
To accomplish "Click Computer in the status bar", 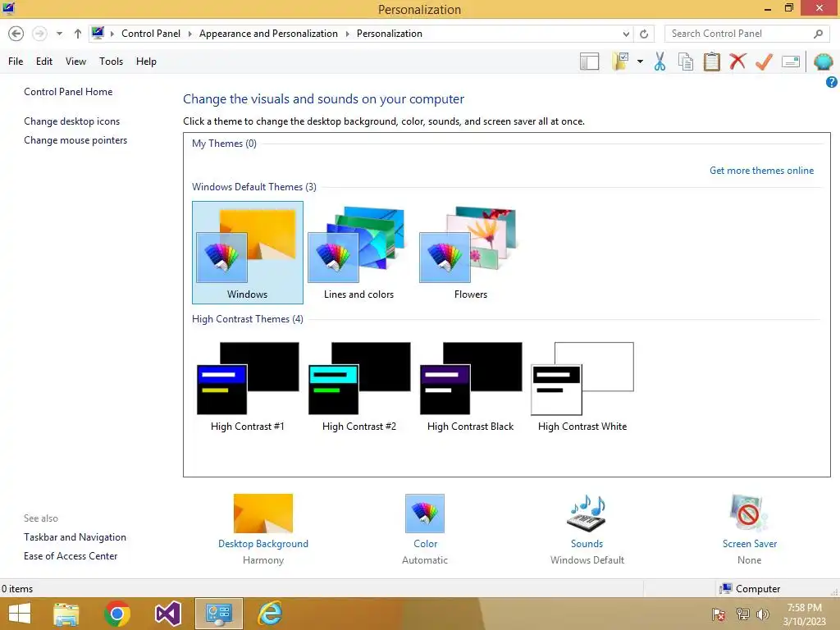I will coord(750,589).
